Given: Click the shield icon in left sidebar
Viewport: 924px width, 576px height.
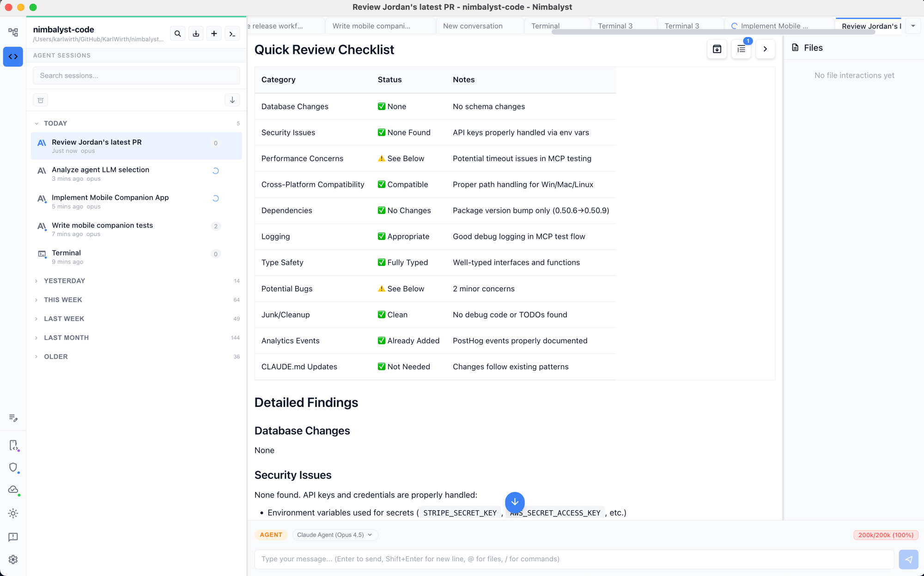Looking at the screenshot, I should [13, 467].
